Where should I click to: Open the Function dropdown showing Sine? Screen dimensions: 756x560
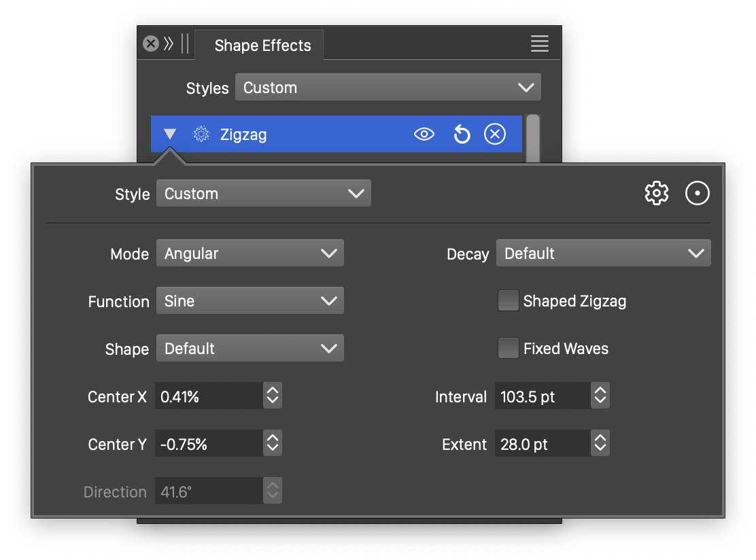point(250,301)
